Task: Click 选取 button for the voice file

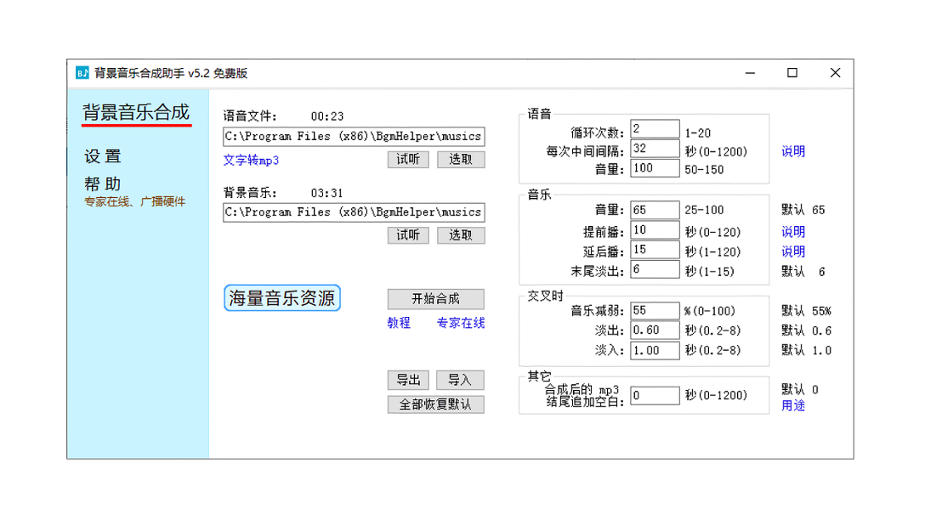Action: (x=461, y=159)
